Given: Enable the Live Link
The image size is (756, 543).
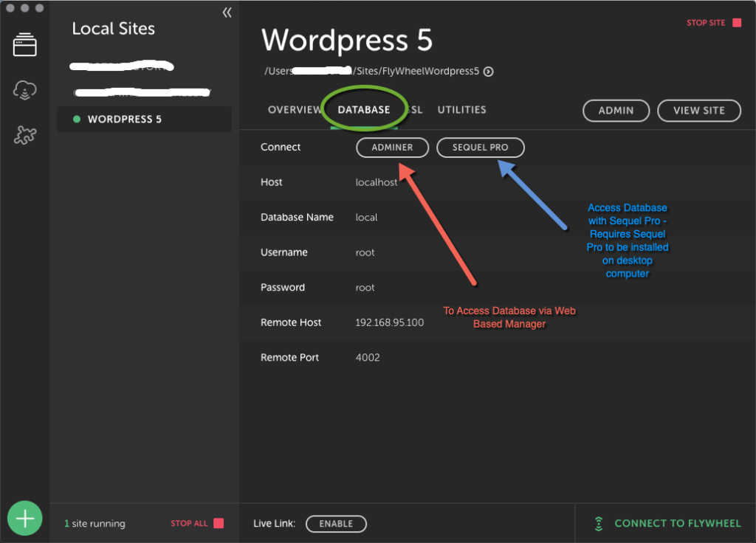Looking at the screenshot, I should pyautogui.click(x=336, y=524).
